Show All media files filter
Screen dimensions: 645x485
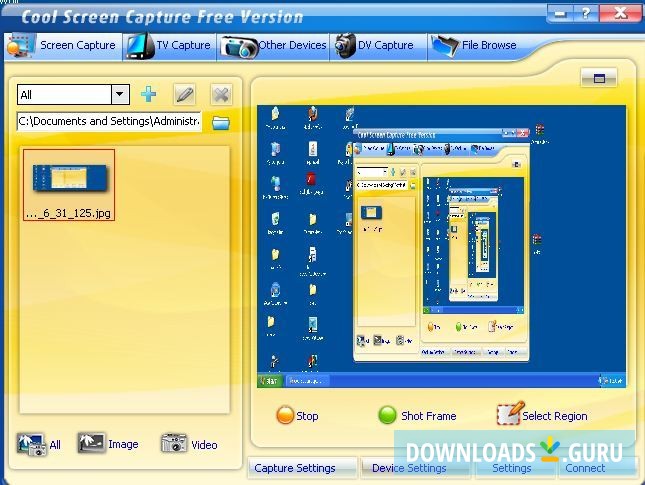coord(39,445)
